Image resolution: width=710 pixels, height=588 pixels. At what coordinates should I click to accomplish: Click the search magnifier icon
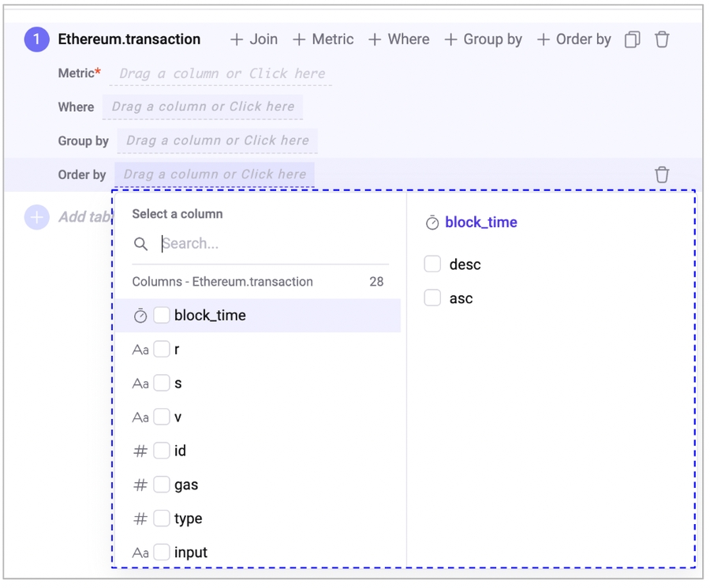pyautogui.click(x=140, y=244)
